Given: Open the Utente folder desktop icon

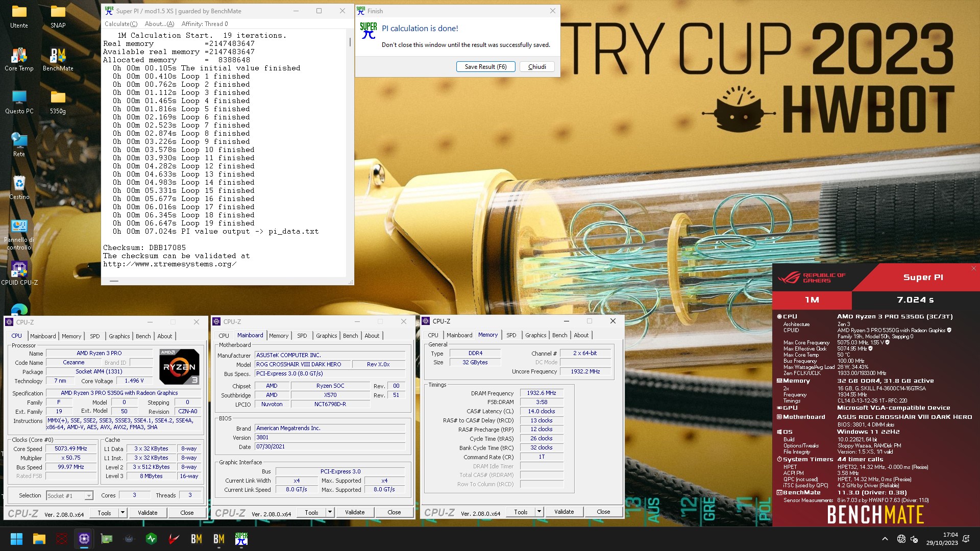Looking at the screenshot, I should (x=19, y=16).
